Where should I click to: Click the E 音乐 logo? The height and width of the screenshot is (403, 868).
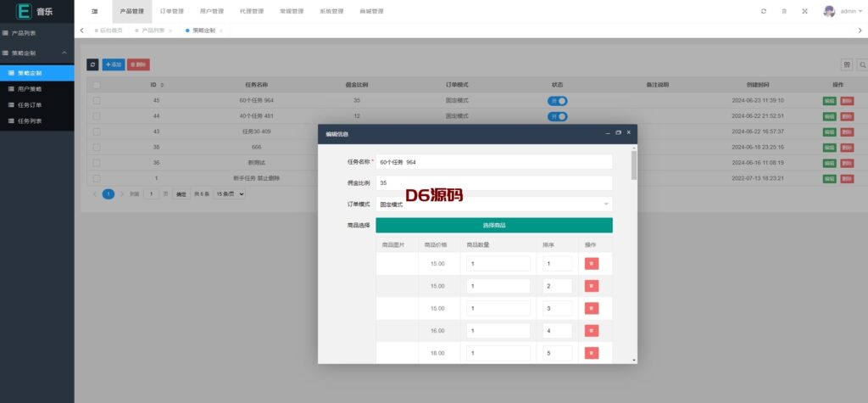click(x=35, y=11)
